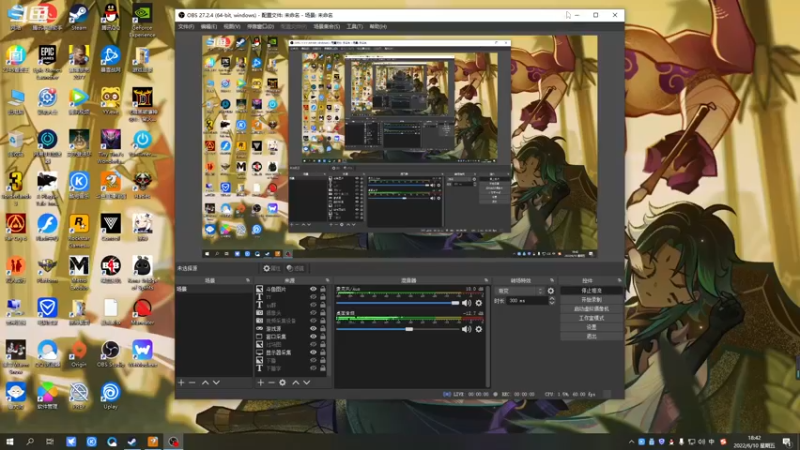Toggle visibility of 显示器采集 display capture source

[313, 353]
